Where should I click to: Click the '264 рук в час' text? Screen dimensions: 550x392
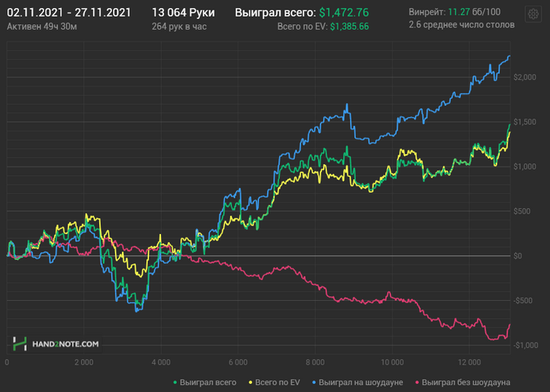coord(179,27)
